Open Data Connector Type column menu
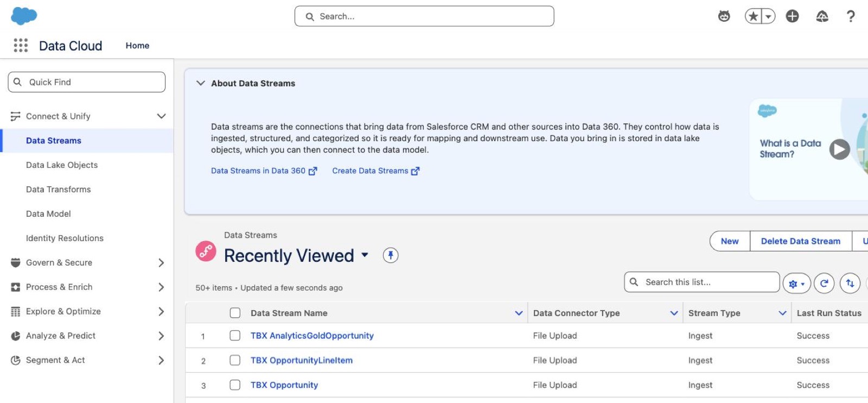Image resolution: width=868 pixels, height=403 pixels. (674, 313)
